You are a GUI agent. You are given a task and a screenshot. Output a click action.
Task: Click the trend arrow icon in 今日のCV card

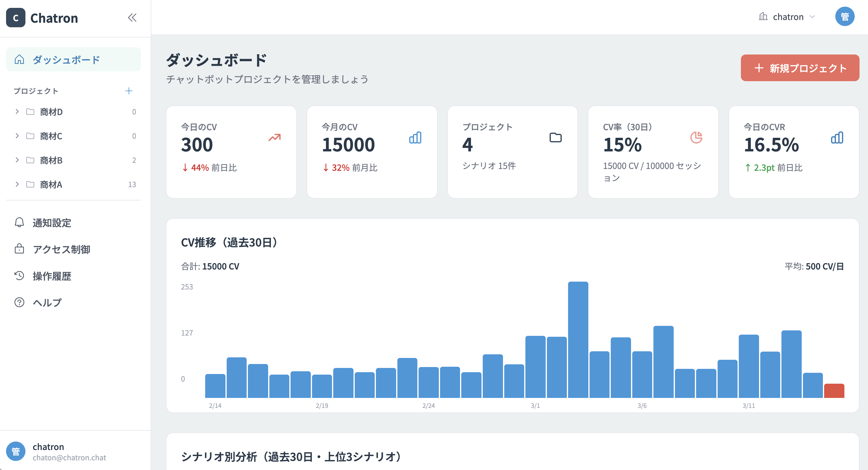[274, 137]
